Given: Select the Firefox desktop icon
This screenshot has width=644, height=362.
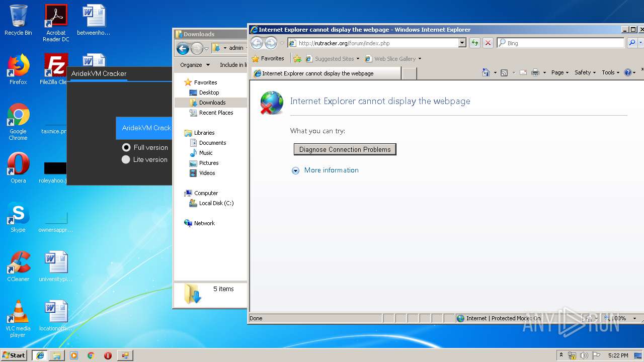Looking at the screenshot, I should click(x=18, y=69).
